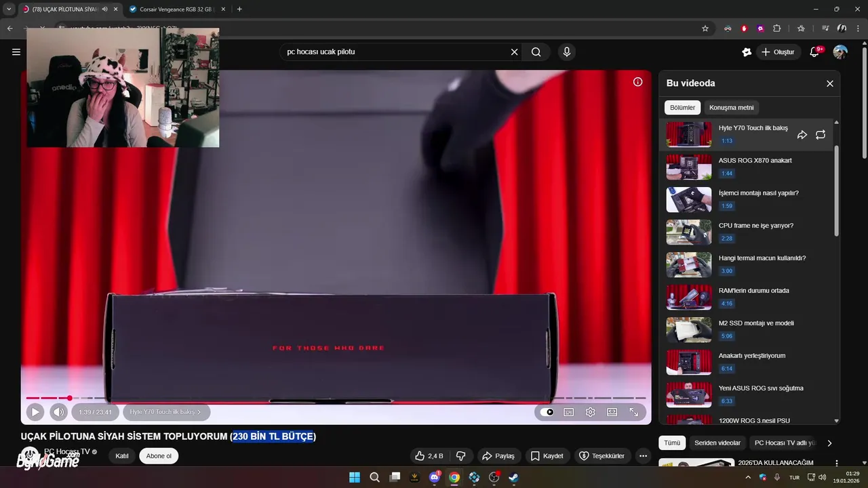The height and width of the screenshot is (488, 868).
Task: Open Yeni ASUS ROG sıvı soğutma chapter
Action: tap(746, 394)
